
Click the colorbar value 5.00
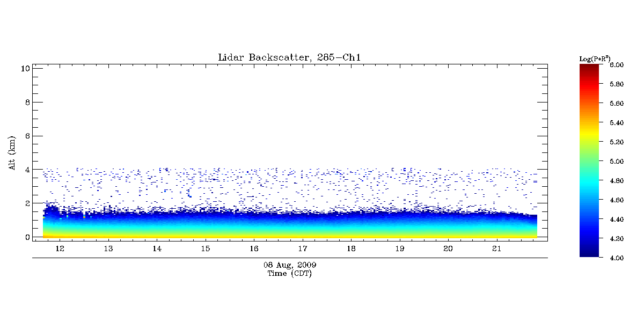(x=617, y=162)
